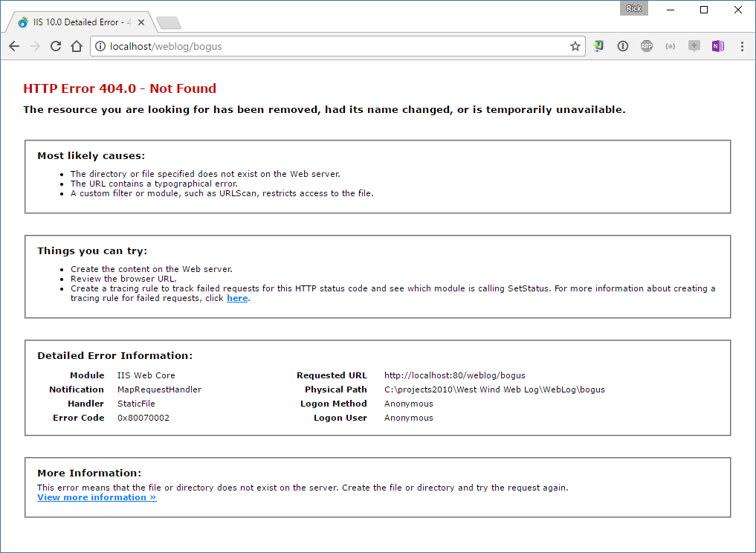
Task: Open a new browser tab
Action: pyautogui.click(x=169, y=22)
